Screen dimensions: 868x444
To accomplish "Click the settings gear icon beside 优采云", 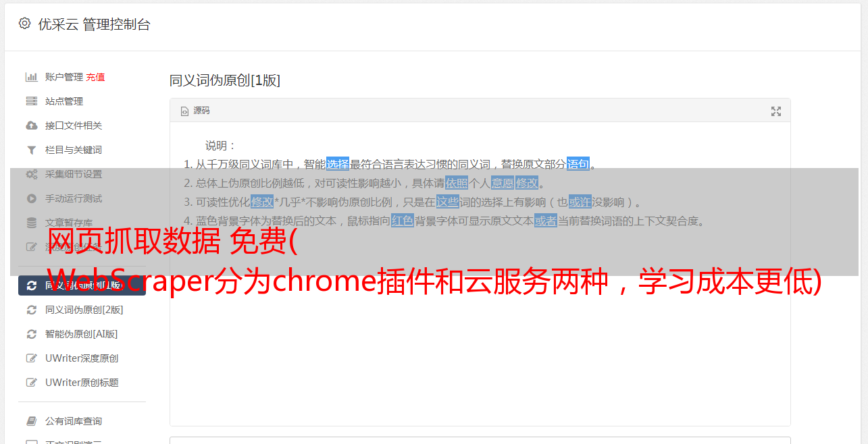I will click(25, 24).
